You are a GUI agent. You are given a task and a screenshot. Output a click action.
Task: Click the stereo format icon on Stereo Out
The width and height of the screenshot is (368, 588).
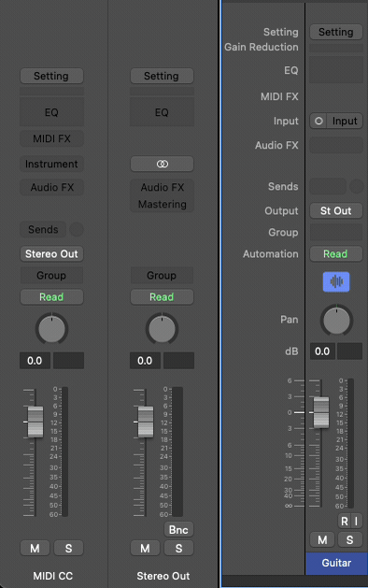162,164
